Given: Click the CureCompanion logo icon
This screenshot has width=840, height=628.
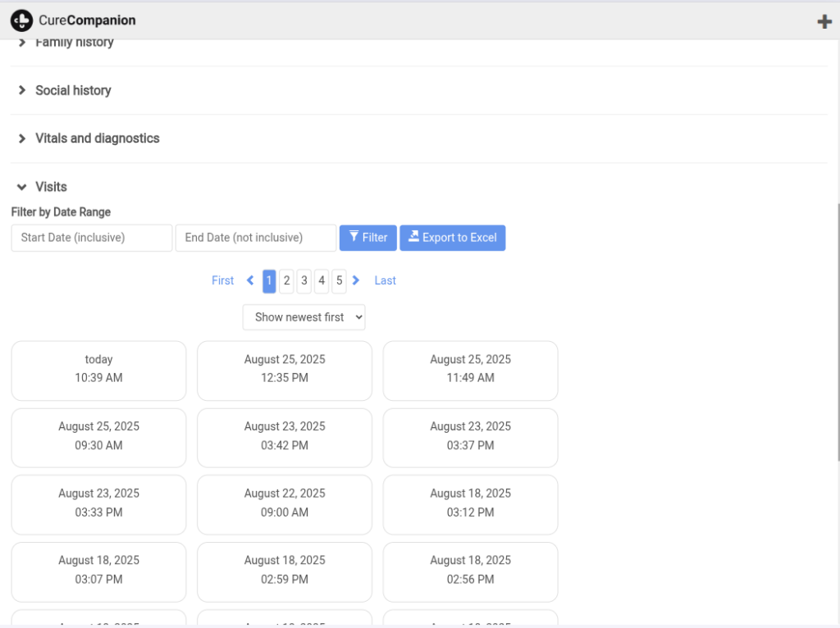Looking at the screenshot, I should (22, 20).
